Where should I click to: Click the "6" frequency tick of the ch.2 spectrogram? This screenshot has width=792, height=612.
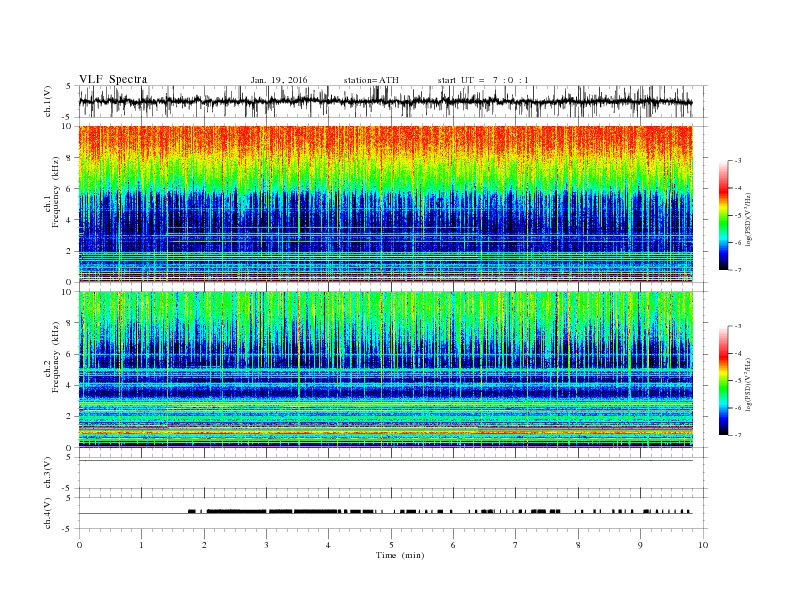click(71, 354)
